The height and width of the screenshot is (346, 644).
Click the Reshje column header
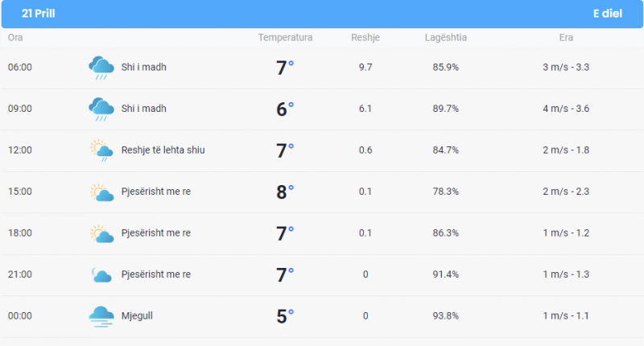pos(365,37)
